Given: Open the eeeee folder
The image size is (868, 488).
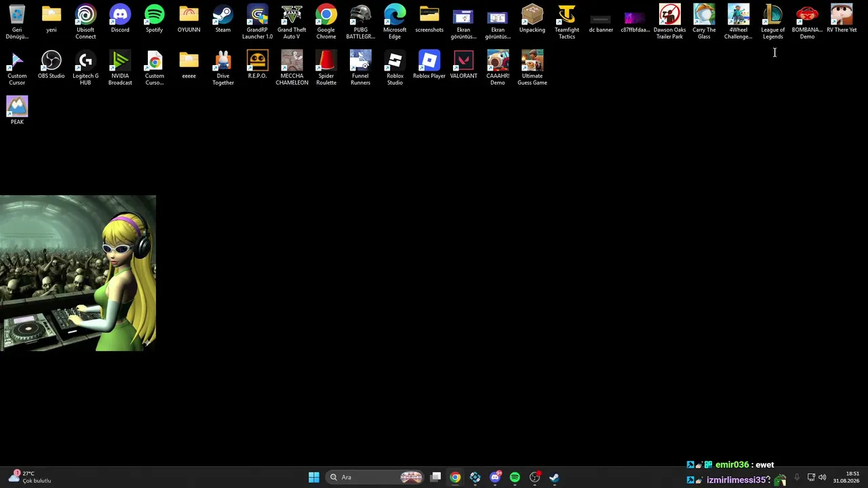Looking at the screenshot, I should [x=189, y=65].
